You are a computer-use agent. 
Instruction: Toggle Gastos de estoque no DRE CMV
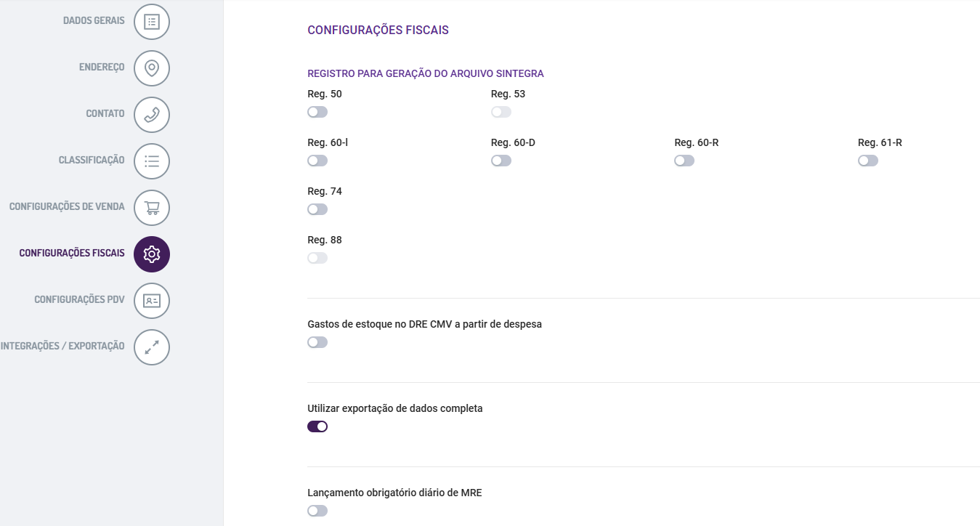(317, 342)
